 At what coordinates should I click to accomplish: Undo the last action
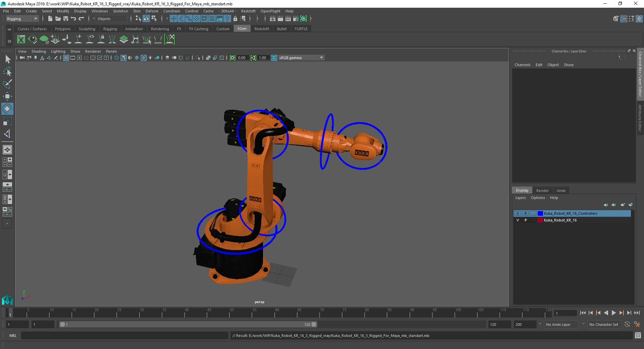click(x=73, y=19)
